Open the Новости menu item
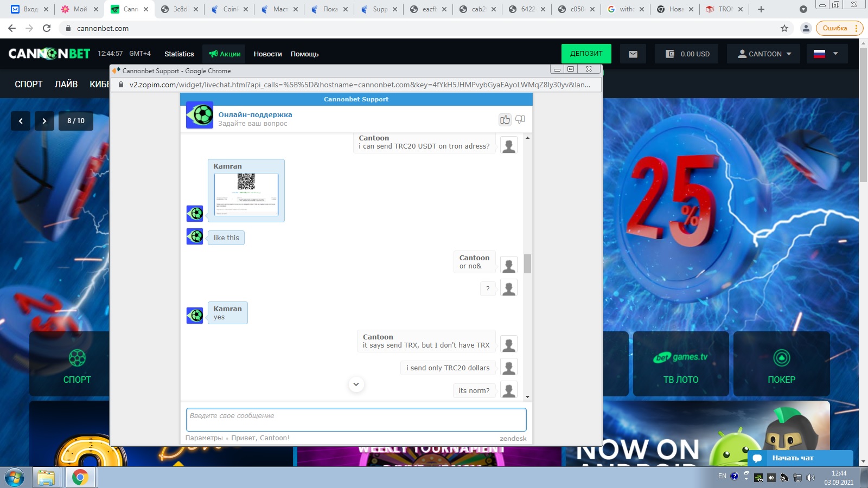This screenshot has height=488, width=868. (267, 54)
